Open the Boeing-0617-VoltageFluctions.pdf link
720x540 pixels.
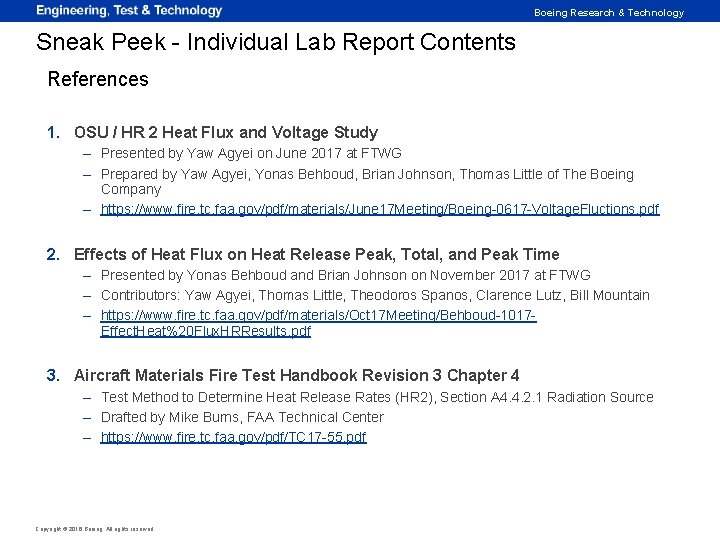[x=380, y=209]
